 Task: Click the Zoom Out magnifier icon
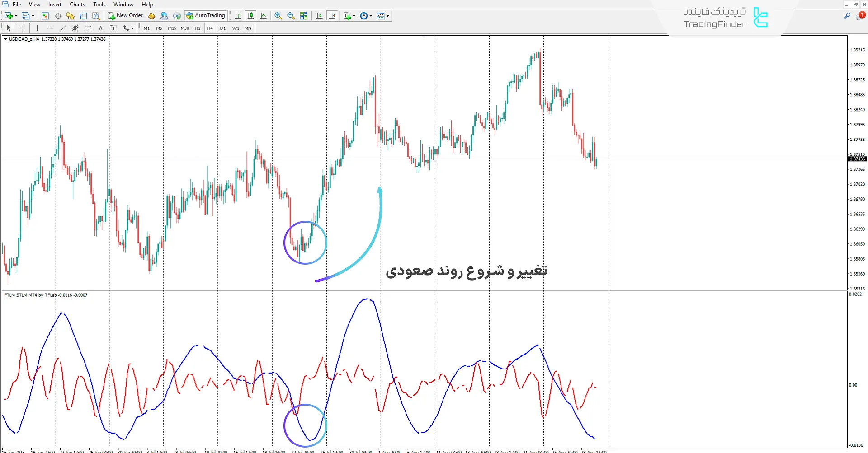click(291, 16)
